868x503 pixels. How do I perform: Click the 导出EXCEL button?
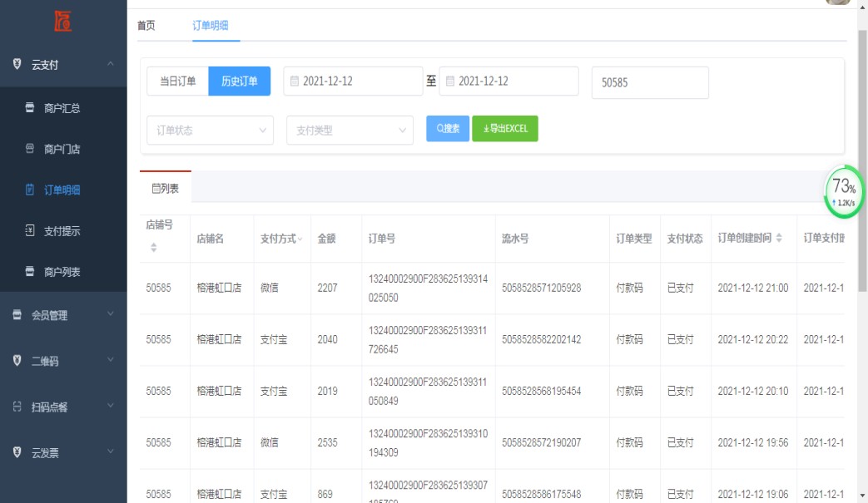[x=505, y=129]
